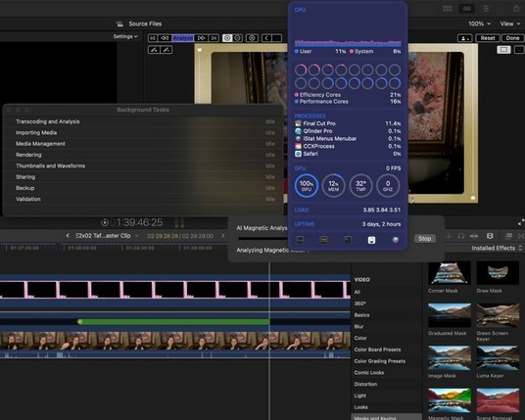Viewport: 525px width, 420px height.
Task: Toggle the snapping icon in timeline toolbar
Action: [474, 236]
